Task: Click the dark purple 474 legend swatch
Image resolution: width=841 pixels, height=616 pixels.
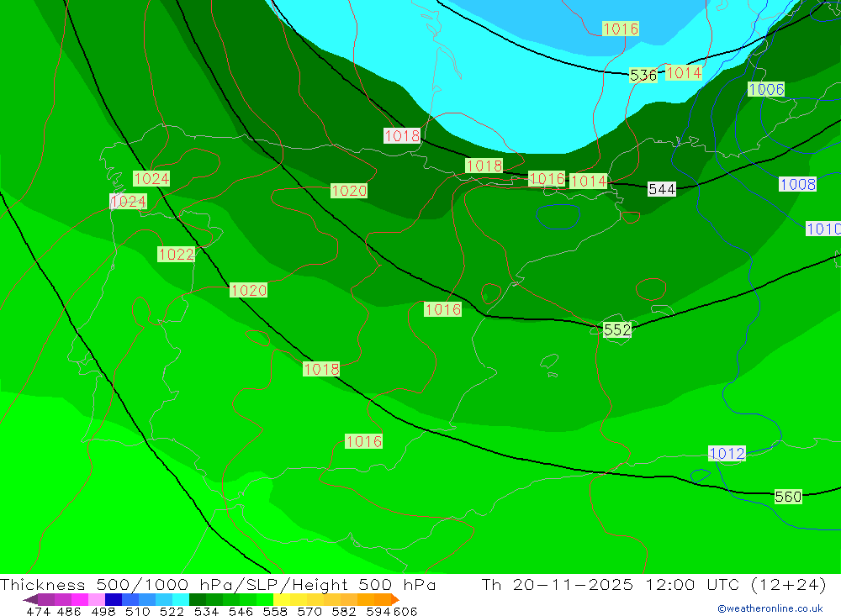Action: tap(30, 599)
